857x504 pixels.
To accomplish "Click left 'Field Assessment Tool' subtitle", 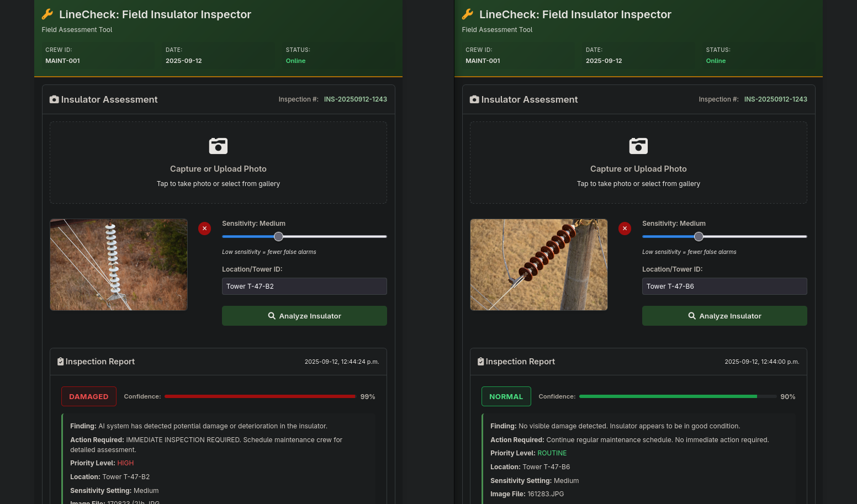I will tap(77, 30).
